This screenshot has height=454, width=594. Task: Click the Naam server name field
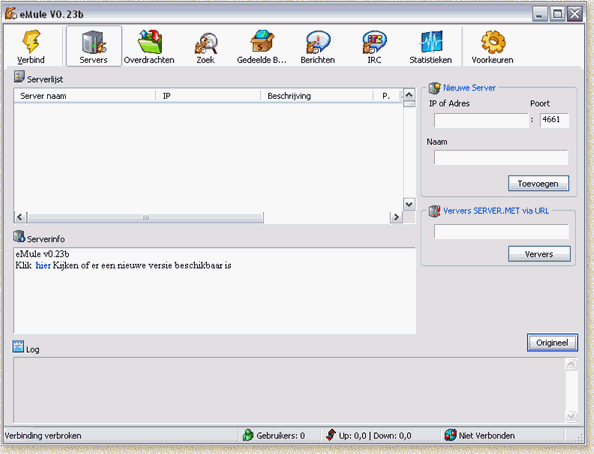[x=501, y=158]
